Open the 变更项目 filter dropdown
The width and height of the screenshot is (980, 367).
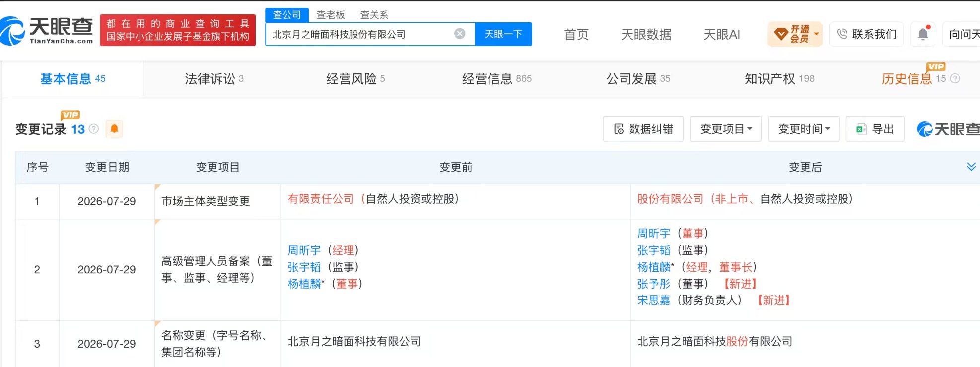(726, 129)
